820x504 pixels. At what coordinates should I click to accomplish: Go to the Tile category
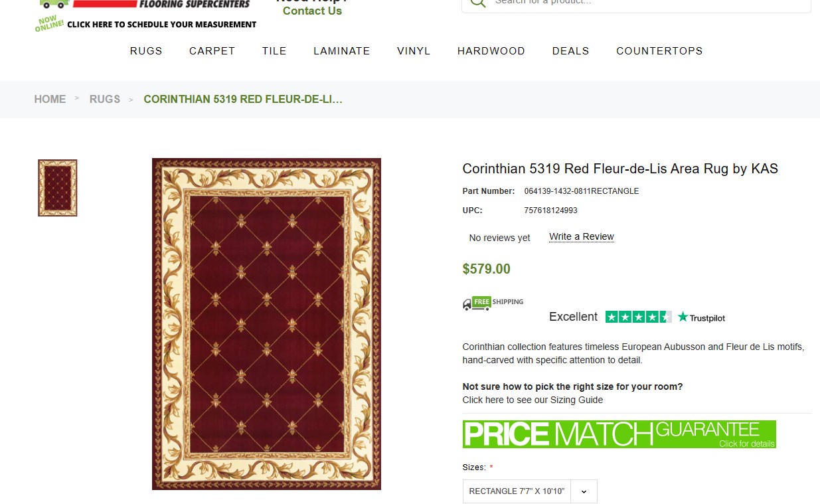(x=274, y=51)
